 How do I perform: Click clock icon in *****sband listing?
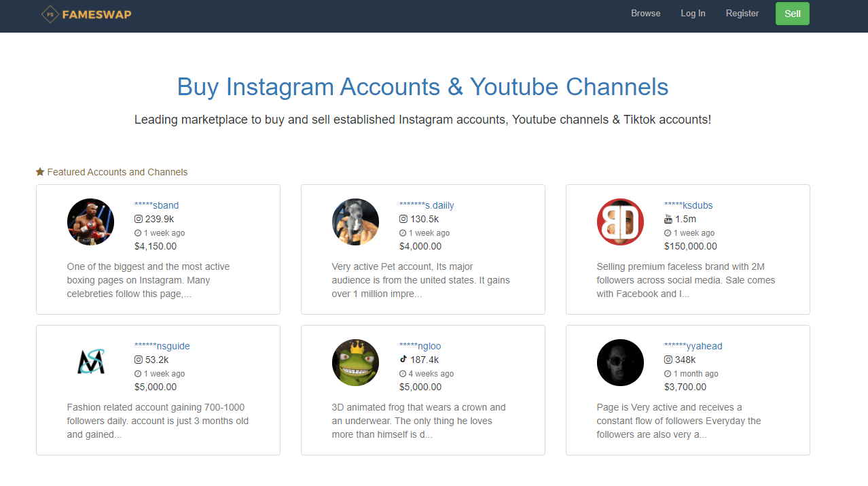coord(138,233)
